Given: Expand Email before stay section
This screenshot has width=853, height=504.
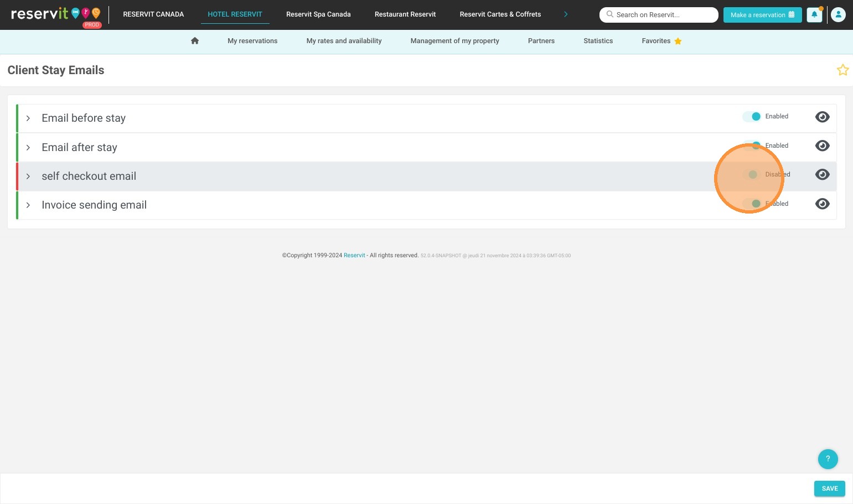Looking at the screenshot, I should [x=28, y=118].
